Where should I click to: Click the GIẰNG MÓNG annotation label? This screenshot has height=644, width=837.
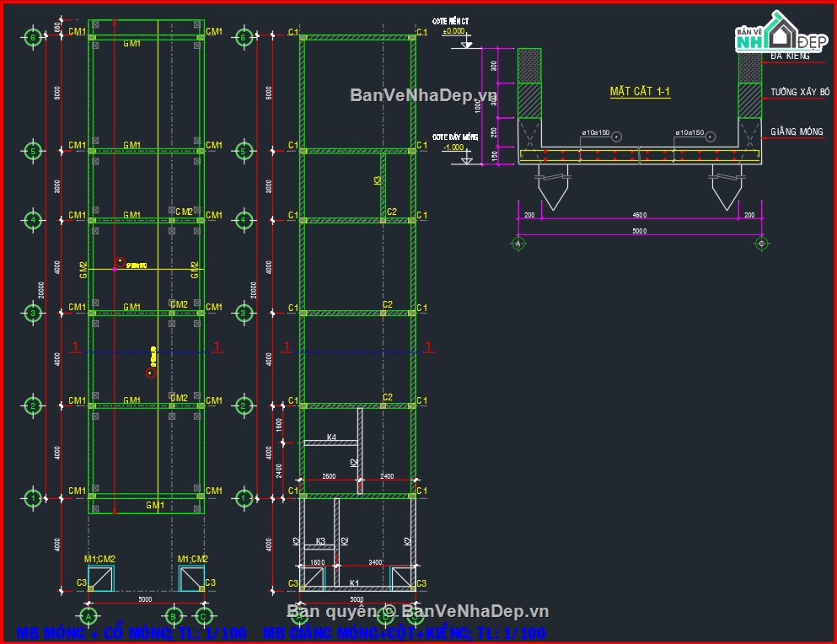(797, 132)
